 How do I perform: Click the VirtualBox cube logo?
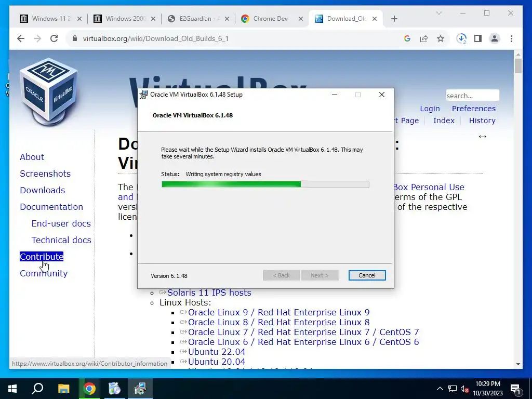click(48, 91)
